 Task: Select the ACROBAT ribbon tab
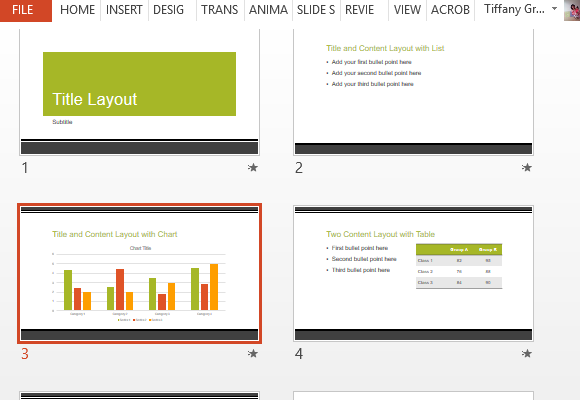click(x=450, y=10)
